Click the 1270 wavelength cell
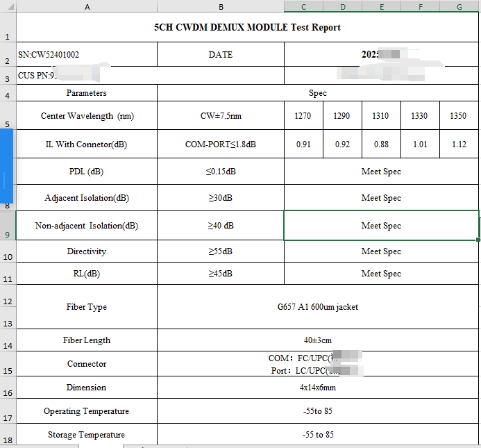The width and height of the screenshot is (481, 448). click(303, 116)
